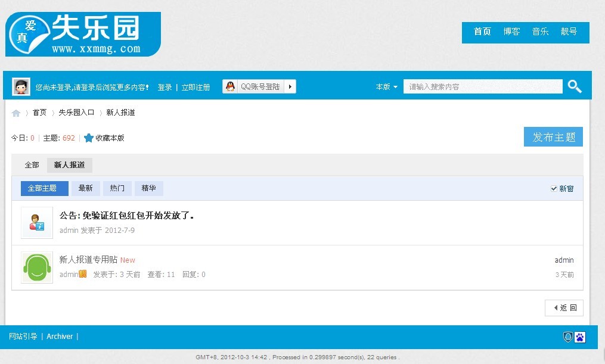Click admin author of the announcement
Image resolution: width=605 pixels, height=364 pixels.
(69, 230)
